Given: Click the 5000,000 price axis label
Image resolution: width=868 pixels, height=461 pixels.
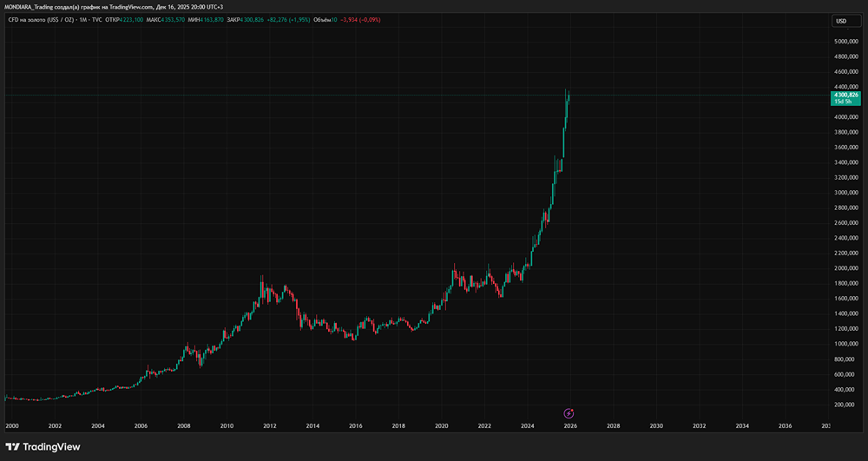Looking at the screenshot, I should [845, 42].
